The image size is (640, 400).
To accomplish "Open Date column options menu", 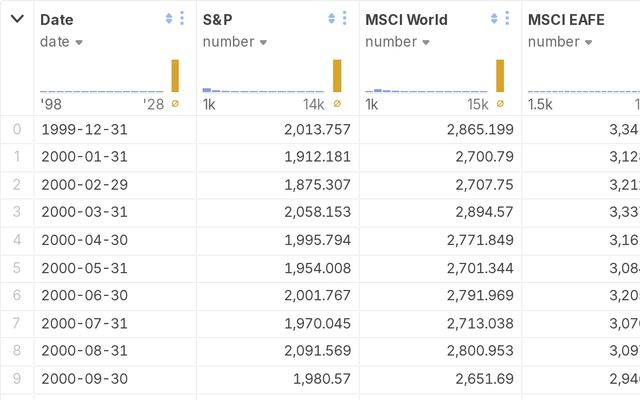I will pos(182,19).
